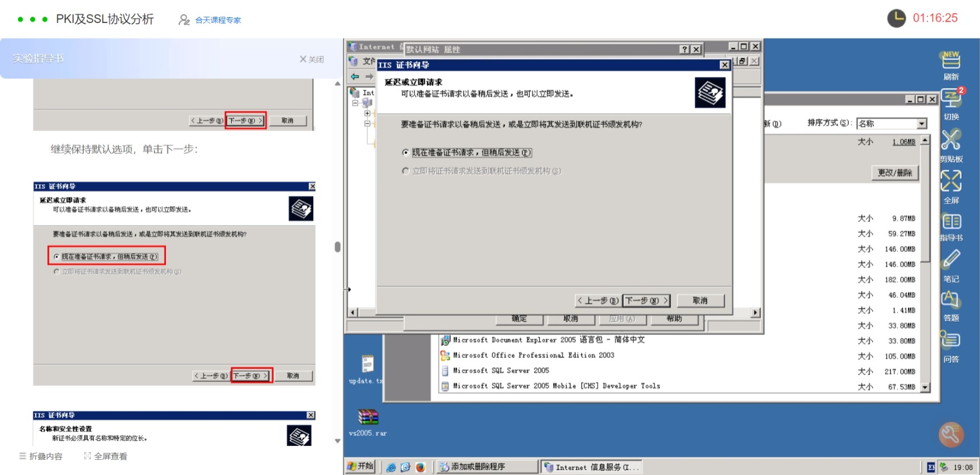Click the IIS manager forward arrow icon
Viewport: 980px width, 475px height.
point(369,76)
